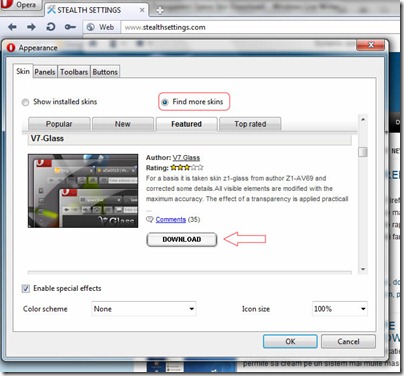Image resolution: width=404 pixels, height=376 pixels.
Task: Toggle Enable special effects checkbox
Action: [x=26, y=289]
